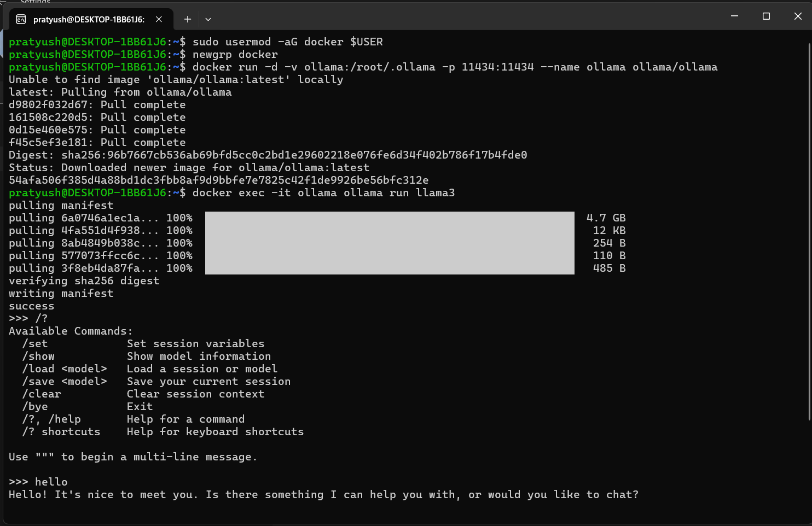
Task: Click the '161508c220d5: Pull complete' line
Action: coord(97,118)
